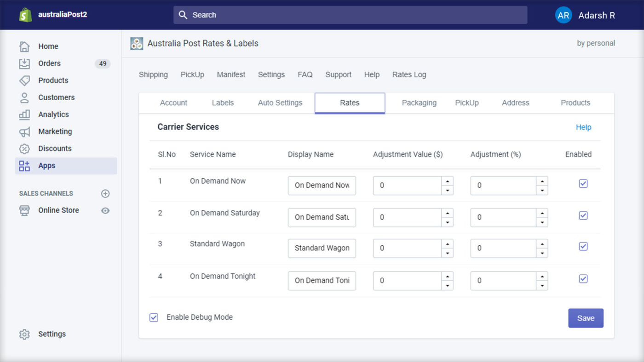644x362 pixels.
Task: Decrease Adjustment percent for On Demand Saturday
Action: pos(542,222)
